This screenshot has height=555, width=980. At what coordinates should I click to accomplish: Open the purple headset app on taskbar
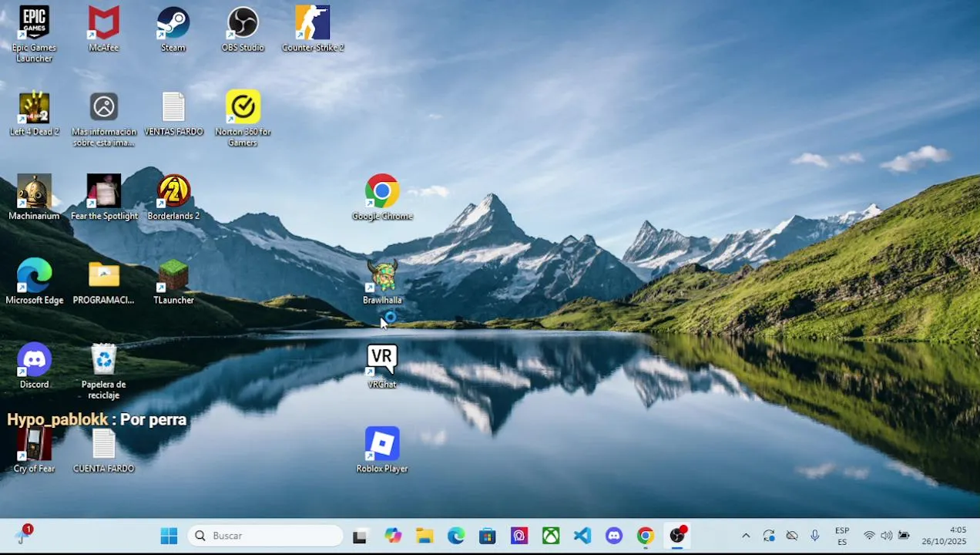[x=519, y=536]
